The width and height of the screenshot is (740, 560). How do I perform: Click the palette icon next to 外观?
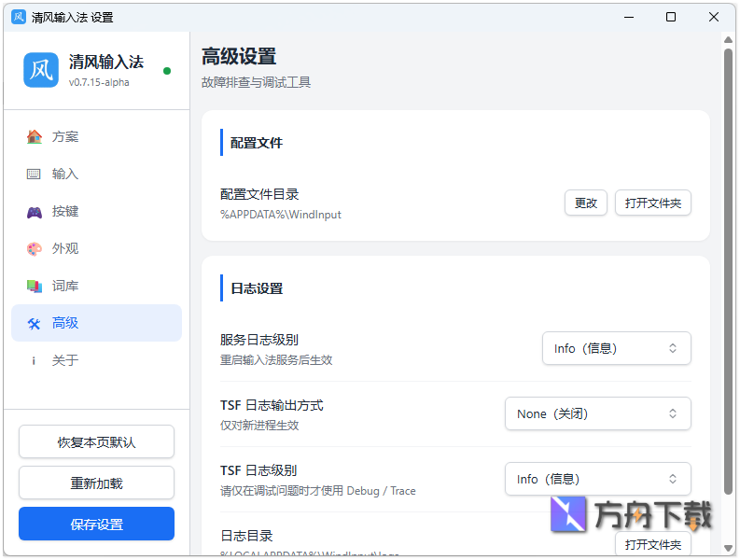click(x=34, y=249)
